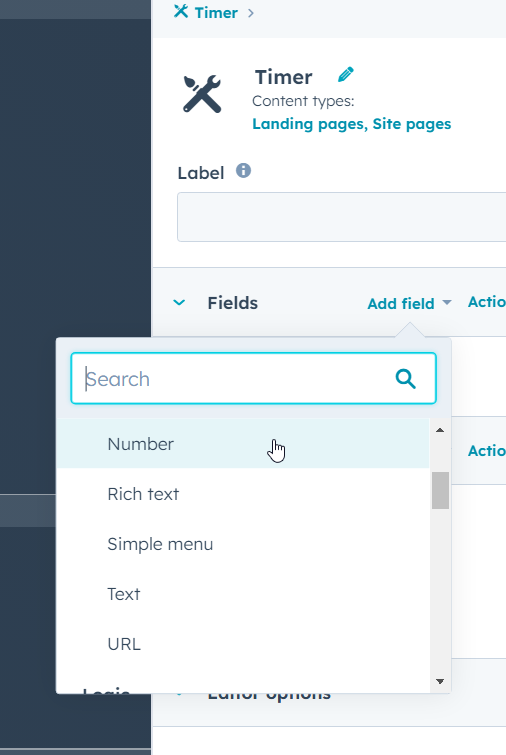The image size is (506, 755).
Task: Click the large Timer module tools icon
Action: (x=202, y=94)
